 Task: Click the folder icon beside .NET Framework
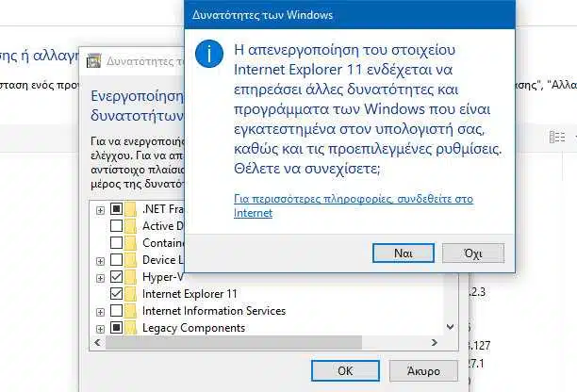tap(131, 209)
